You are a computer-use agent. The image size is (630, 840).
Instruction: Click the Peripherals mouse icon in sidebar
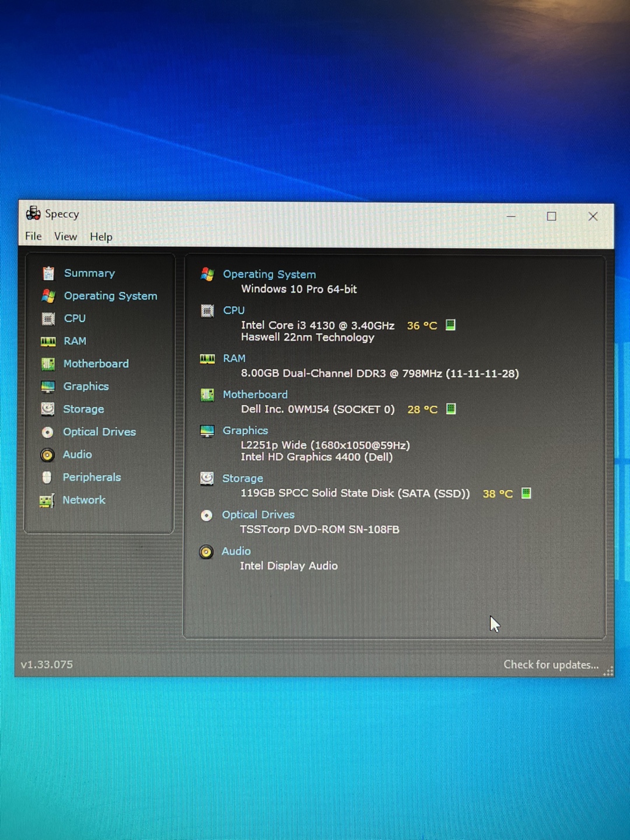coord(47,477)
